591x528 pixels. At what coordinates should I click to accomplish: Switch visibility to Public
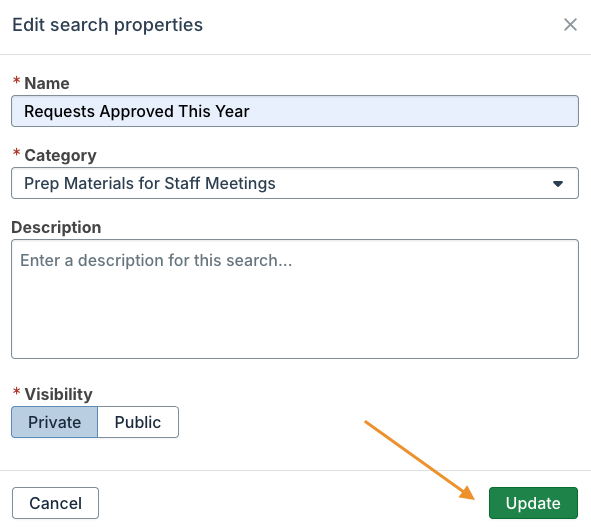(138, 422)
